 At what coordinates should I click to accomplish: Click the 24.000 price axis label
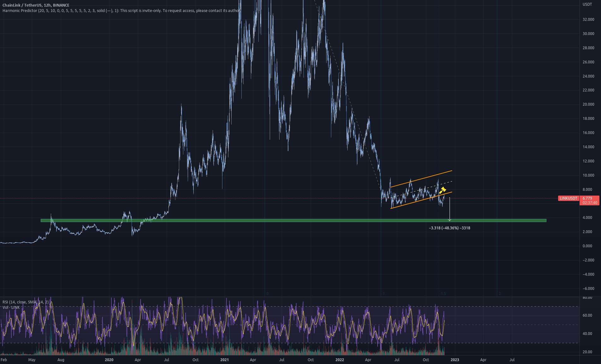pyautogui.click(x=588, y=76)
